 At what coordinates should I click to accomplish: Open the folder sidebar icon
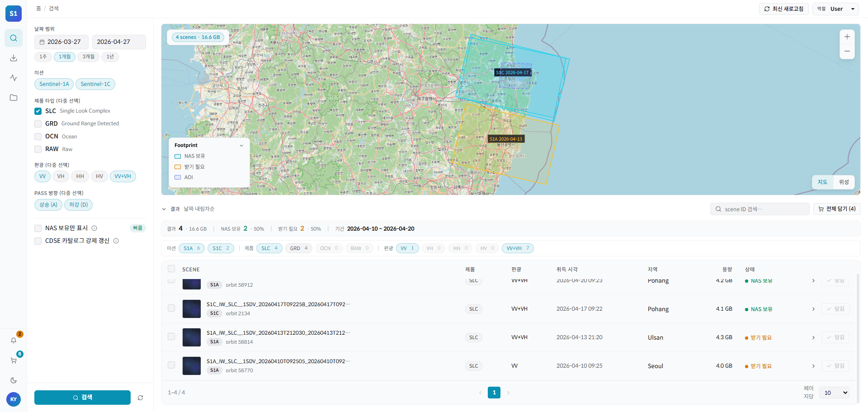(x=14, y=98)
